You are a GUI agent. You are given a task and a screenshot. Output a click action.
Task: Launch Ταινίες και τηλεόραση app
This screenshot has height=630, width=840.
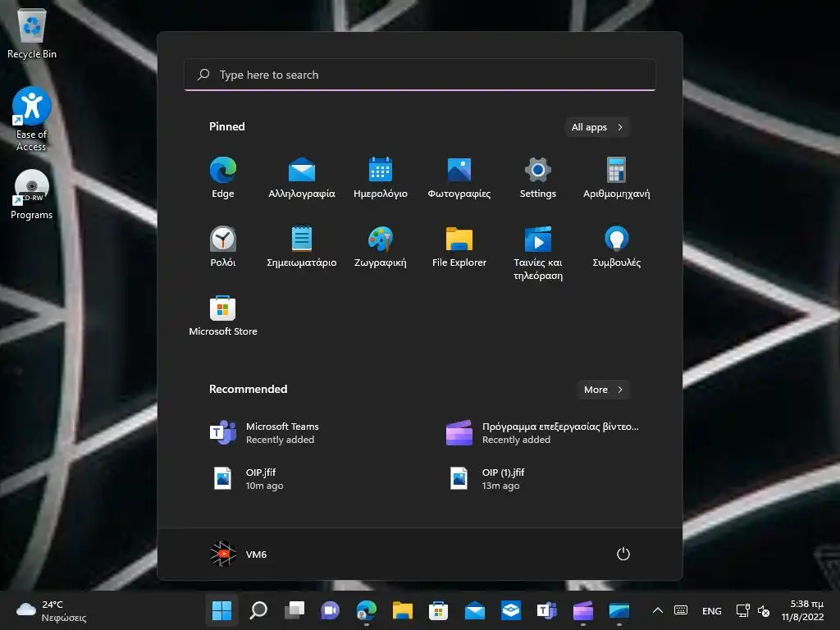[x=538, y=253]
